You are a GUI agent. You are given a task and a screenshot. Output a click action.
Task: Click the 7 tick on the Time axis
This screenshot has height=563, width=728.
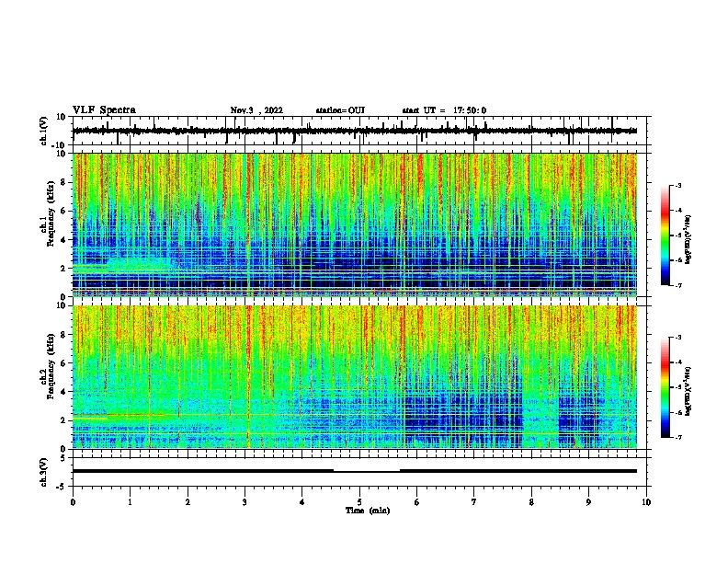point(474,502)
